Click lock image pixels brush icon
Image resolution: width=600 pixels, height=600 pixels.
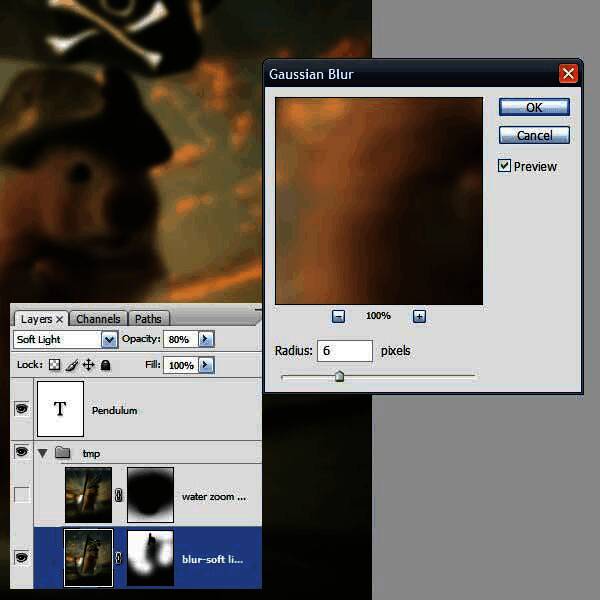tap(73, 366)
